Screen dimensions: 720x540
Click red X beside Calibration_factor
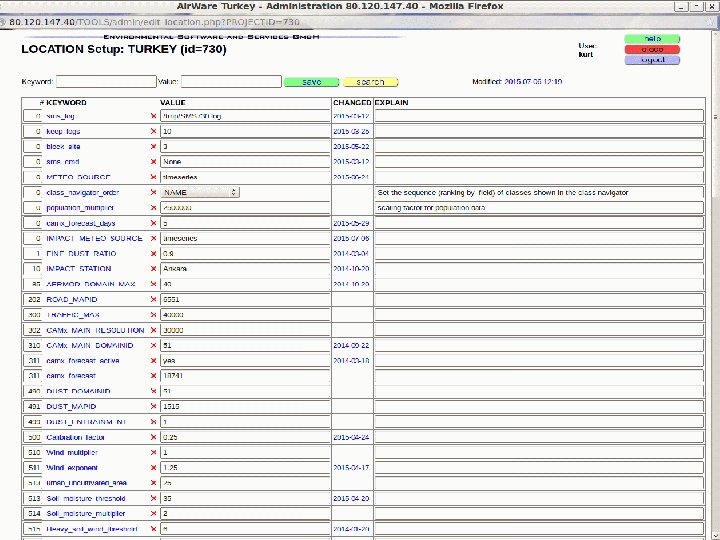click(153, 437)
